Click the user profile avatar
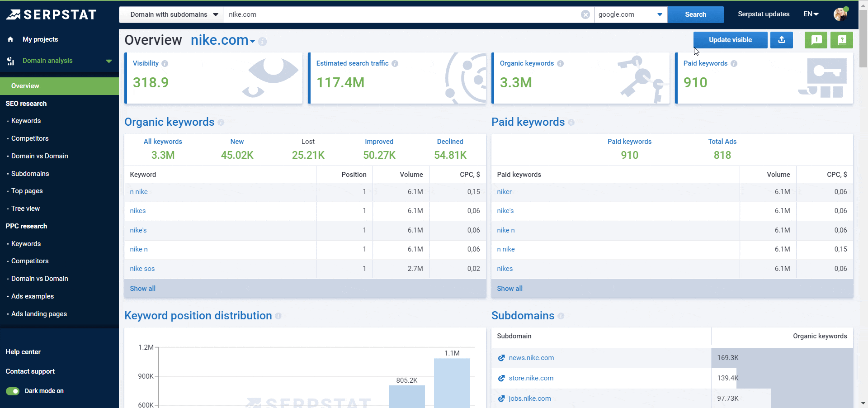Screen dimensions: 868x408 click(840, 14)
